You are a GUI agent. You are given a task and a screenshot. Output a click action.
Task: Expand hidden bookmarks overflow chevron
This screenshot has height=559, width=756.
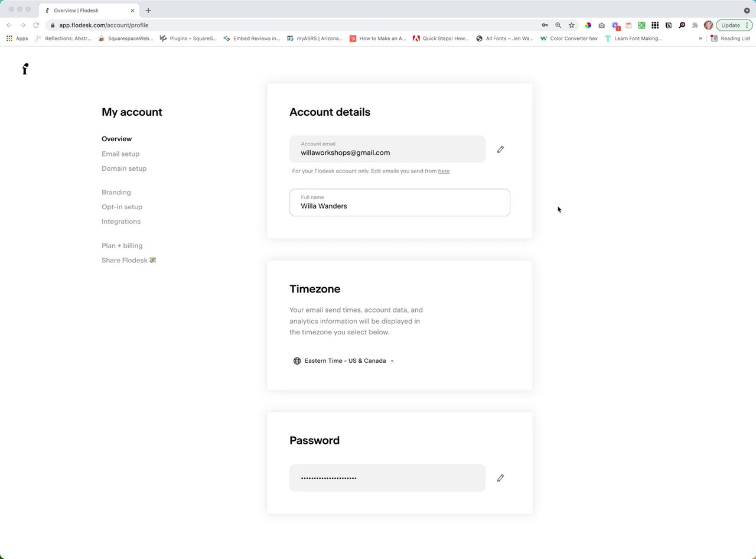700,38
